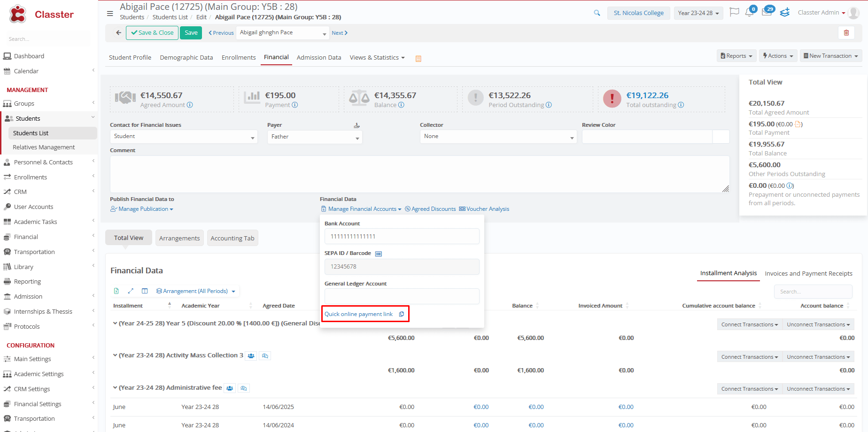The image size is (868, 432).
Task: Click the Bank Account input field
Action: [402, 236]
